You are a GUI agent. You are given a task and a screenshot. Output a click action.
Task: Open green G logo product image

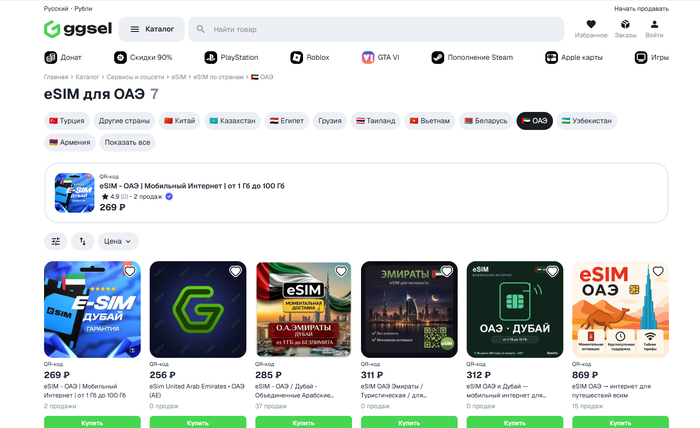198,309
